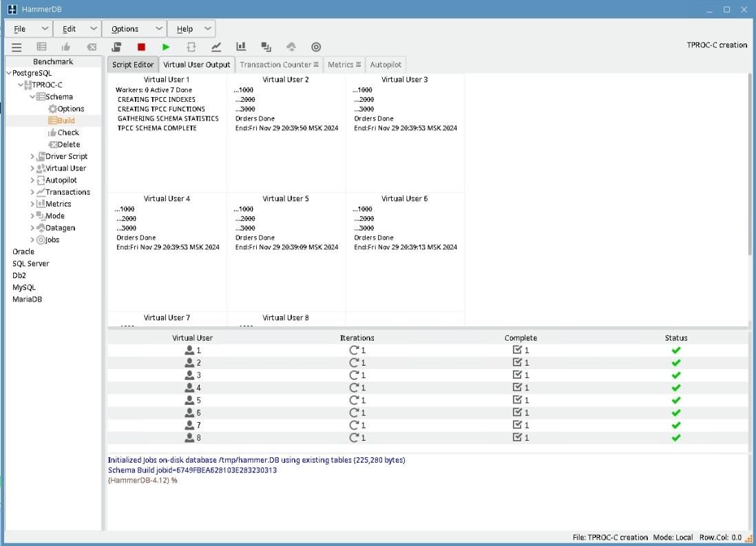Image resolution: width=756 pixels, height=546 pixels.
Task: Click the red stop (destroy virtual users) icon
Action: (141, 47)
